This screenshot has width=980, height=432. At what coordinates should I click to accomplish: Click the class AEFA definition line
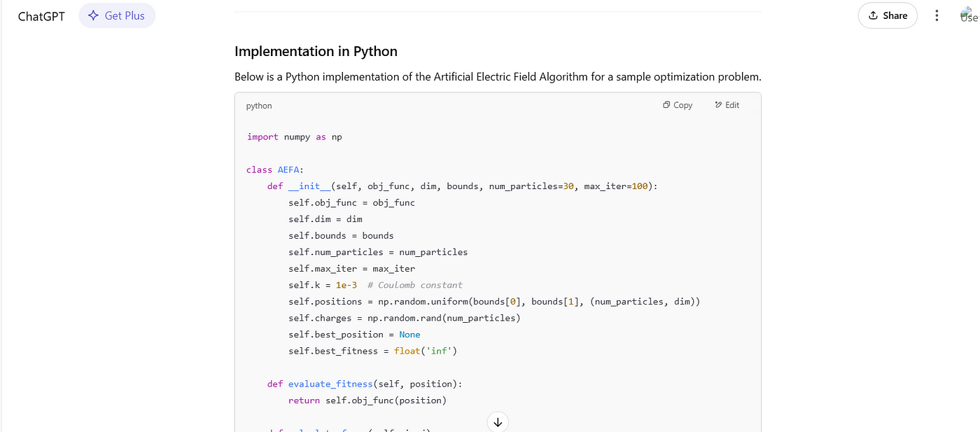(275, 169)
